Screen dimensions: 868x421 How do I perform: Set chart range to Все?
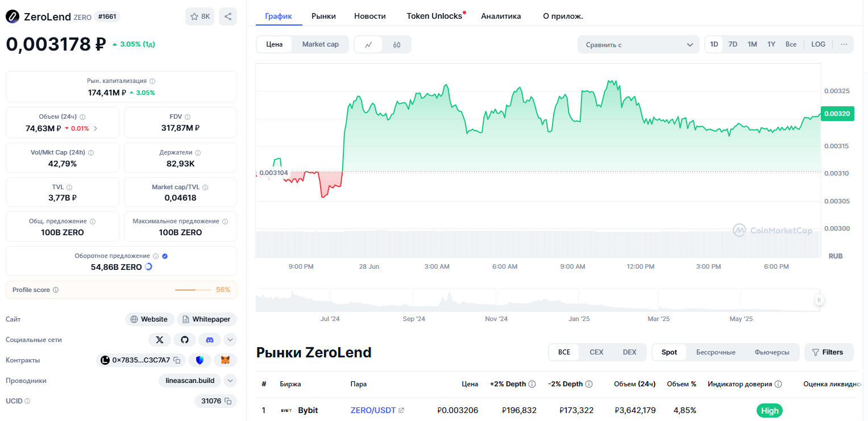[791, 44]
